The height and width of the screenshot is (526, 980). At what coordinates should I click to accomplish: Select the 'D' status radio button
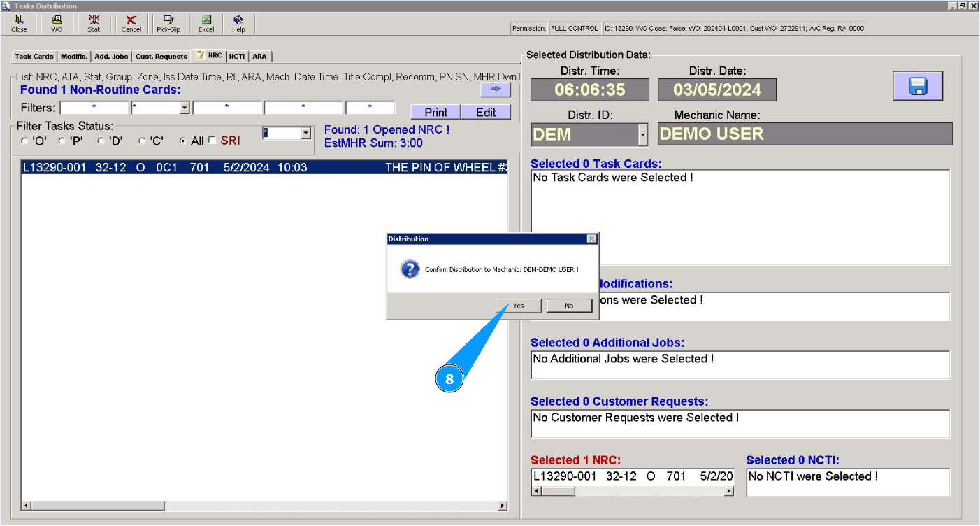pyautogui.click(x=101, y=141)
